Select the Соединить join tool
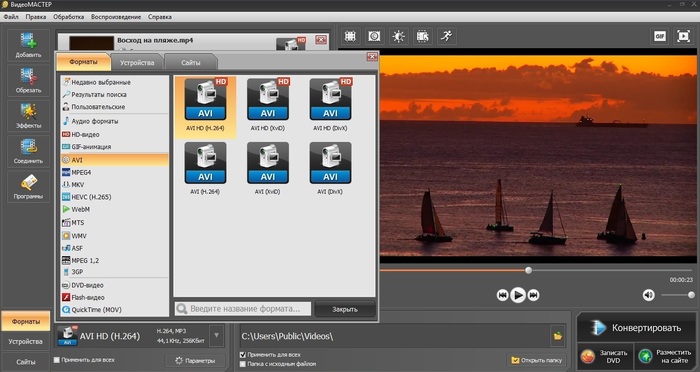 coord(28,151)
